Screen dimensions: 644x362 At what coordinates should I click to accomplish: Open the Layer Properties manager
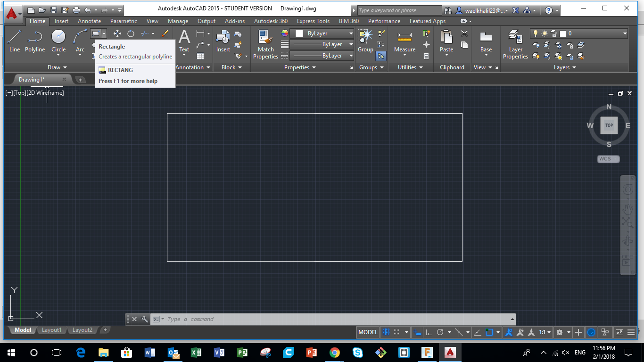point(515,44)
